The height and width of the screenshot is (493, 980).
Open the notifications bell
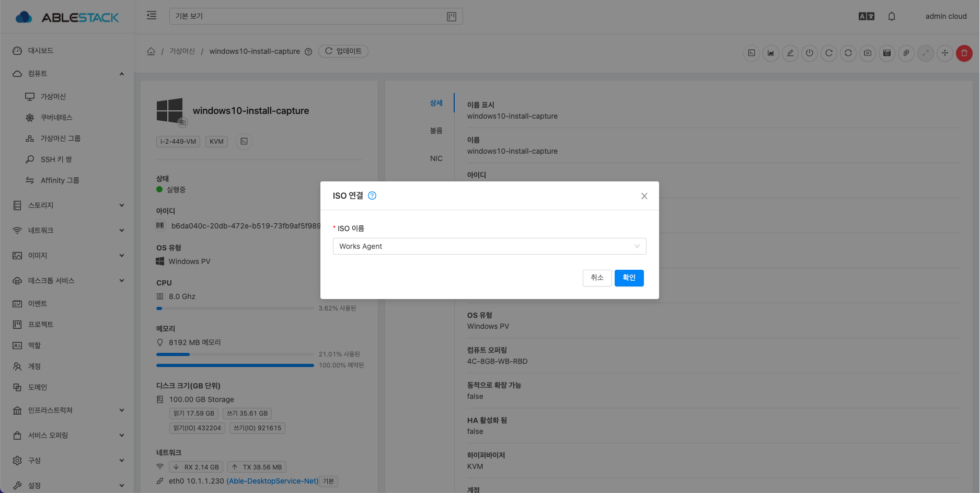coord(891,16)
